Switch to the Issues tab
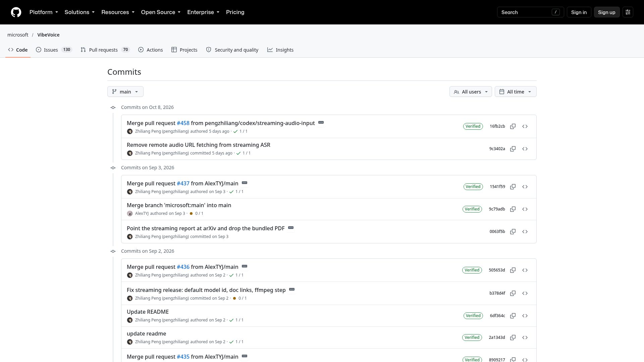 tap(54, 50)
